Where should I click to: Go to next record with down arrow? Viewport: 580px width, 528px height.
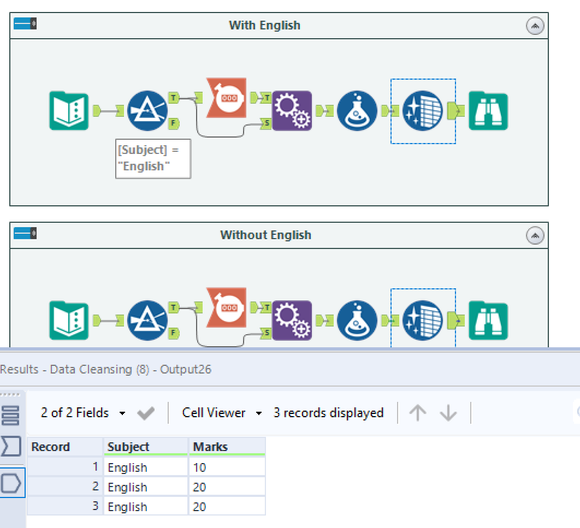448,413
